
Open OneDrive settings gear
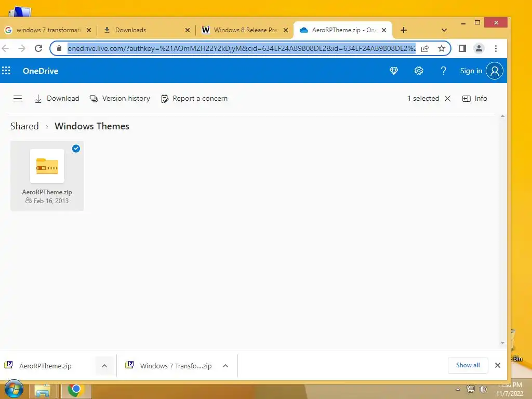(419, 71)
